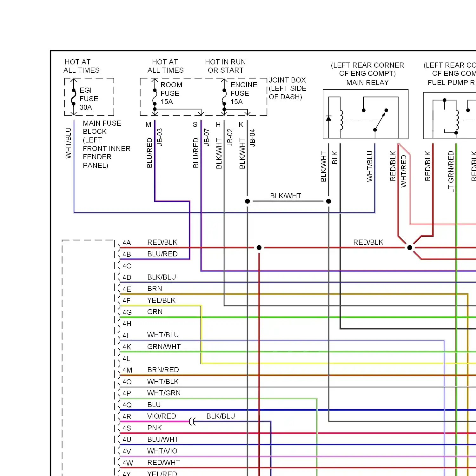Viewport: 476px width, 476px height.
Task: Click the ENGINE FUSE 15A label
Action: pyautogui.click(x=244, y=93)
